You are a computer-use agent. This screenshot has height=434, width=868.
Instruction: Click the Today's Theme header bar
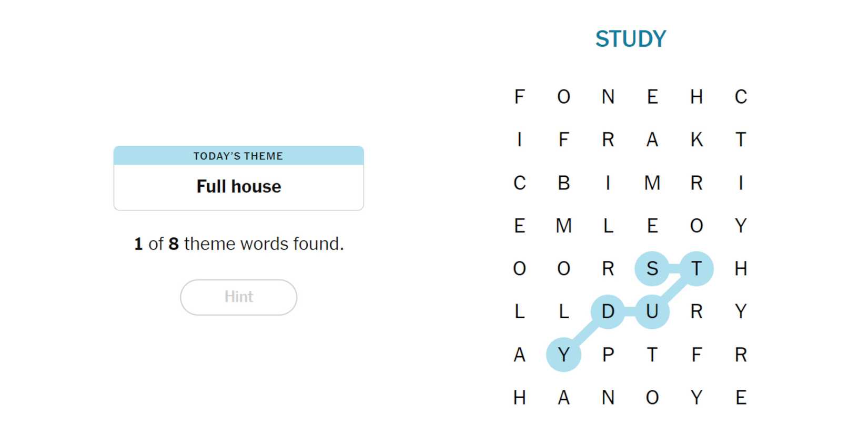238,156
